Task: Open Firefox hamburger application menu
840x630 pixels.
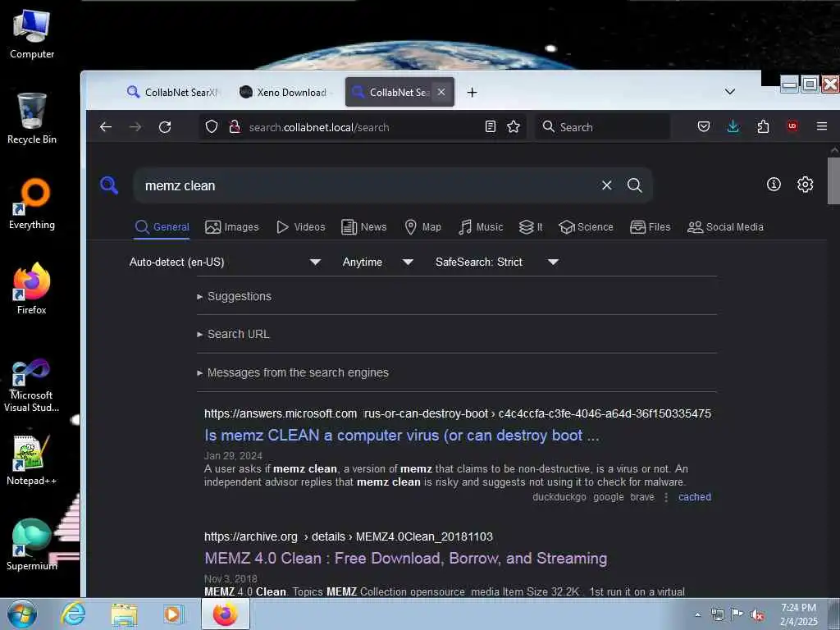Action: (x=822, y=126)
